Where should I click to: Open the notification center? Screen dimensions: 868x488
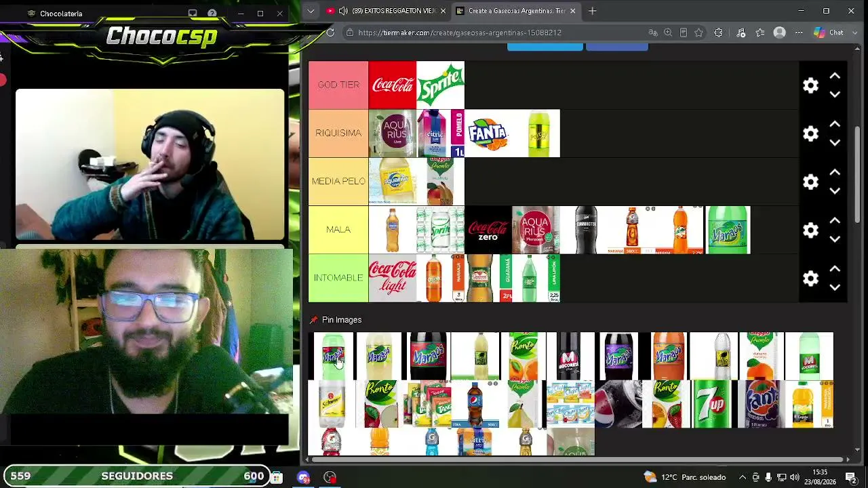(x=851, y=477)
